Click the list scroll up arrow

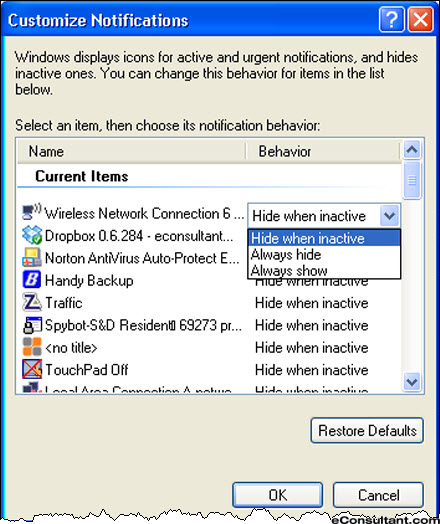point(412,149)
